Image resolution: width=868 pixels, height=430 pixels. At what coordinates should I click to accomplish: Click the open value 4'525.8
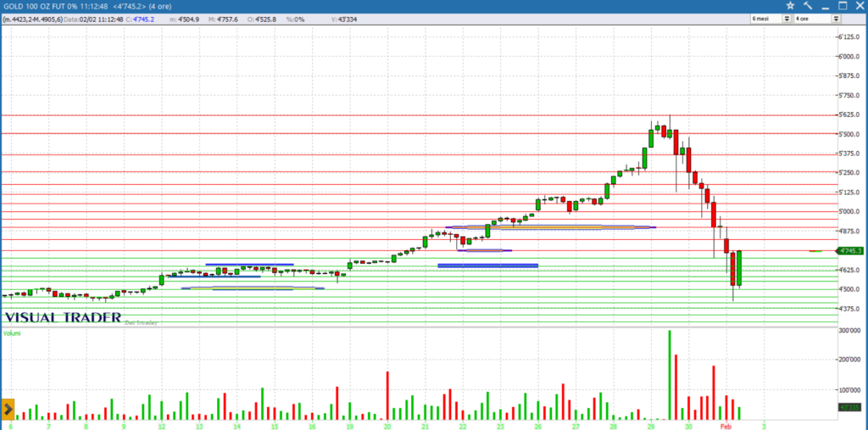[265, 19]
